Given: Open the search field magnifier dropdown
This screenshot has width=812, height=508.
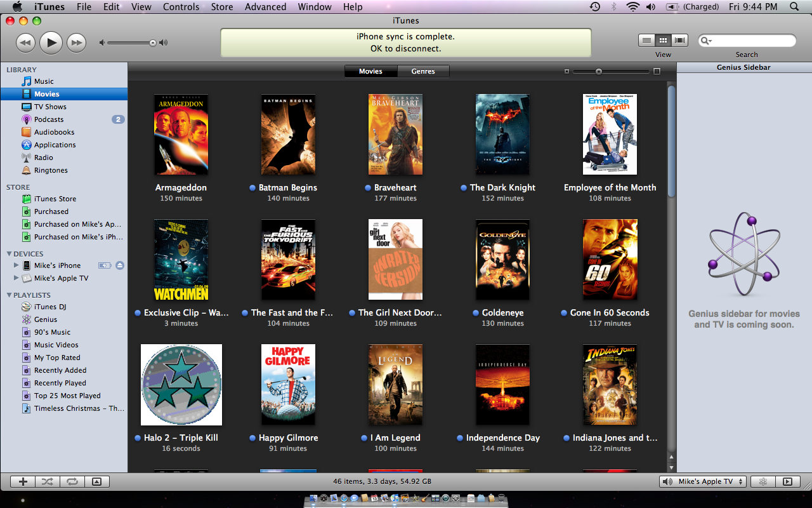Looking at the screenshot, I should [706, 41].
